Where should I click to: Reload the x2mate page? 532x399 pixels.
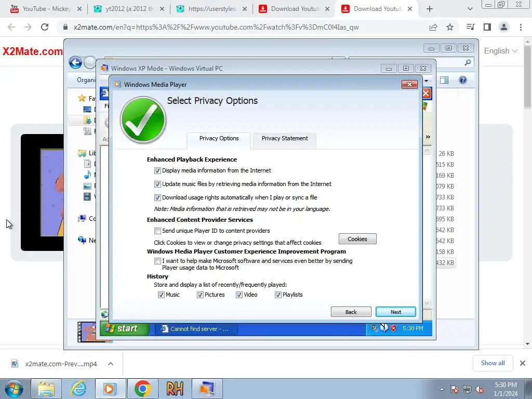pyautogui.click(x=45, y=27)
